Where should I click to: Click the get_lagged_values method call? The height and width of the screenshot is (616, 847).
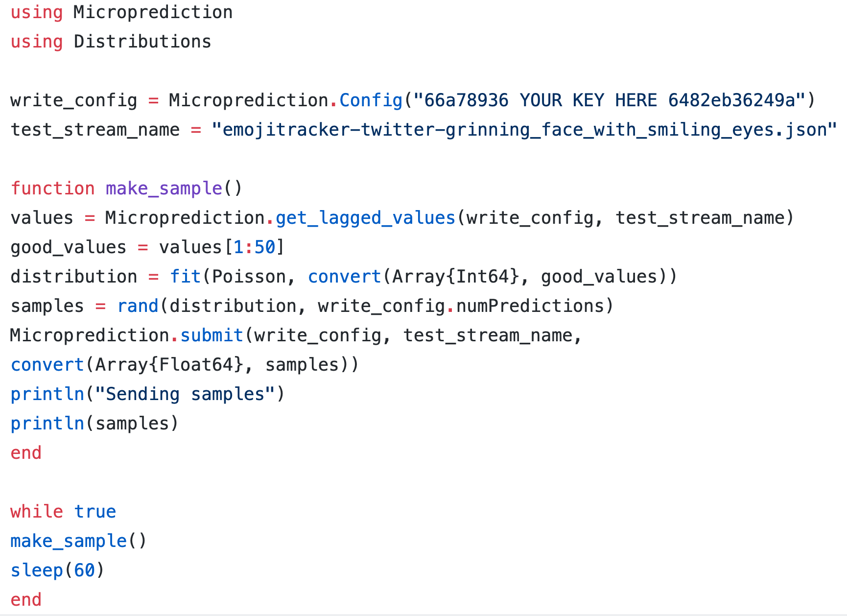coord(365,218)
